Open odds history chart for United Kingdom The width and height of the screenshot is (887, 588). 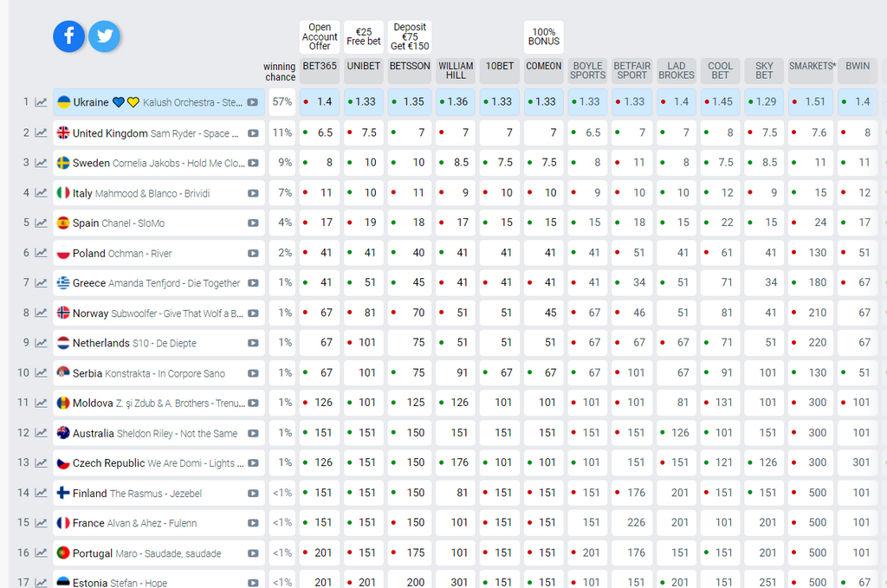coord(41,132)
